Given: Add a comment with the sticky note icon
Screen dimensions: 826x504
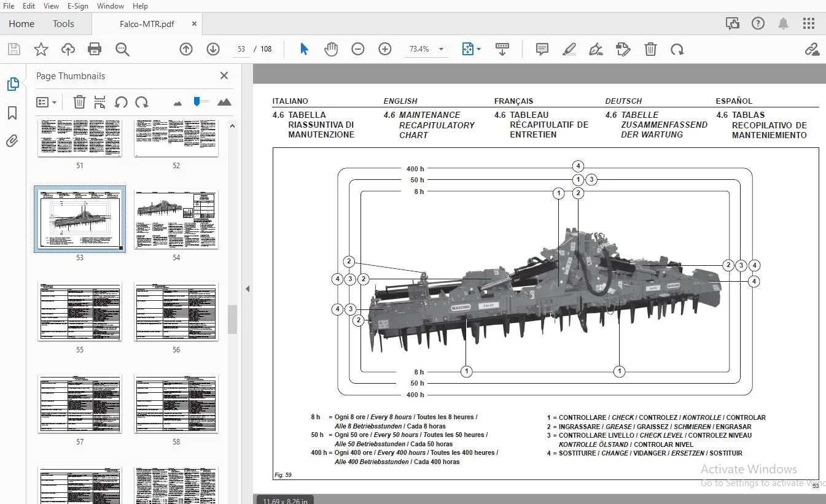Looking at the screenshot, I should coord(542,49).
